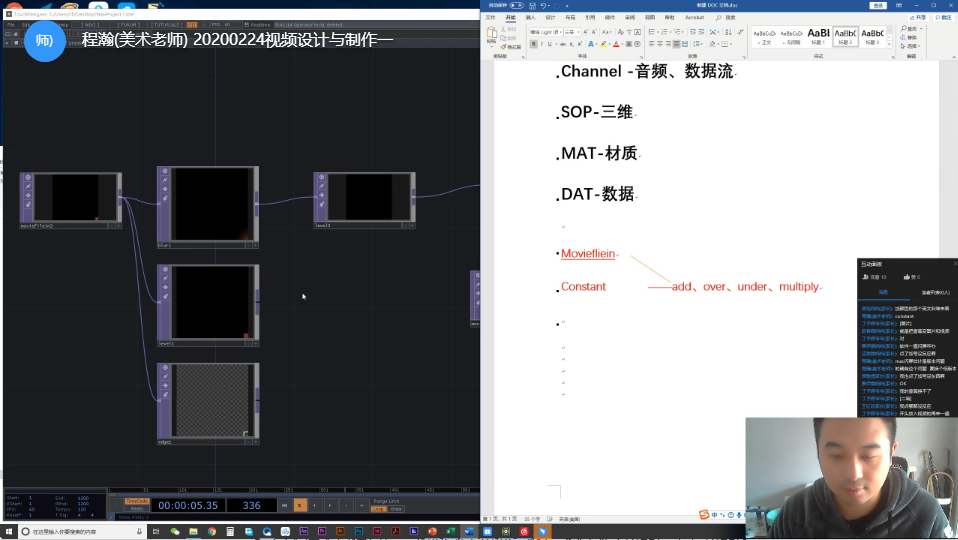Open WeChat from the Windows taskbar
Viewport: 958px width, 540px height.
tap(176, 532)
